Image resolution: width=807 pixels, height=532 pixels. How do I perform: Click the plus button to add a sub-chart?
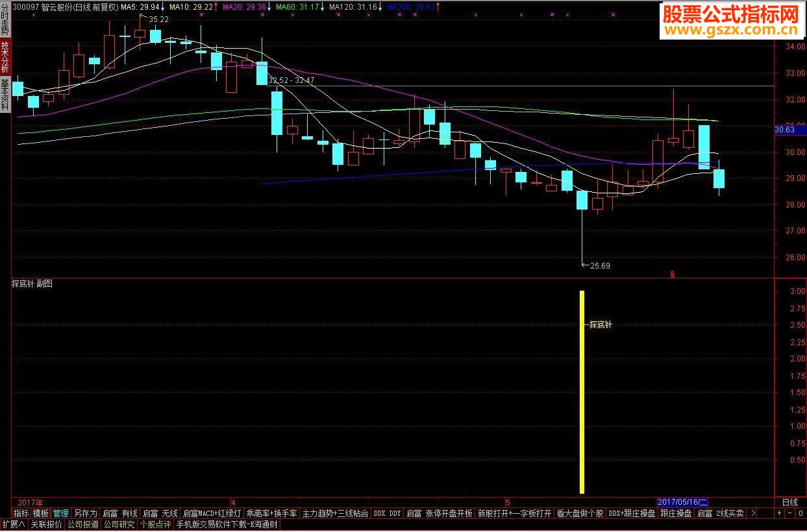tap(780, 513)
